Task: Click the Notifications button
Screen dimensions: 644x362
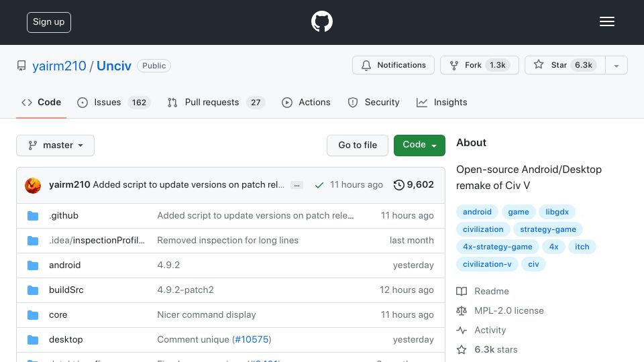Action: click(393, 65)
